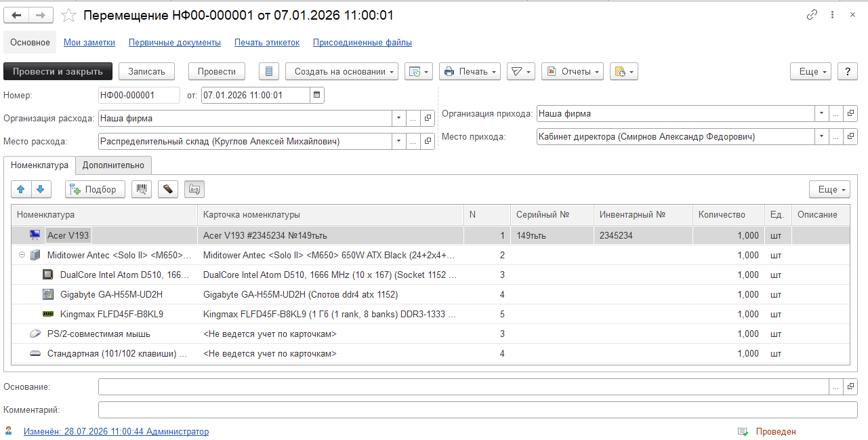Search by barcode using the barcode magnifier icon
This screenshot has width=868, height=440.
142,189
